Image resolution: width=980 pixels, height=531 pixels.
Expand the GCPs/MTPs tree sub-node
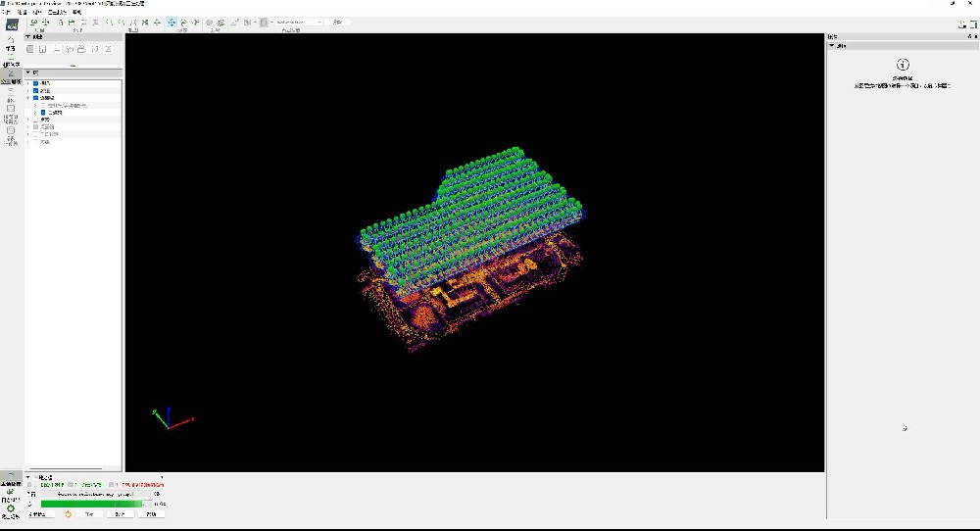coord(35,105)
